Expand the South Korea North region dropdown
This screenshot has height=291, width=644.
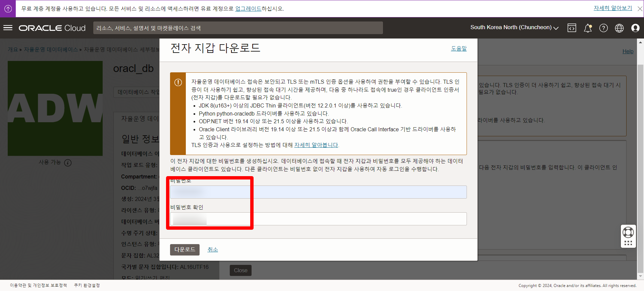(x=514, y=27)
